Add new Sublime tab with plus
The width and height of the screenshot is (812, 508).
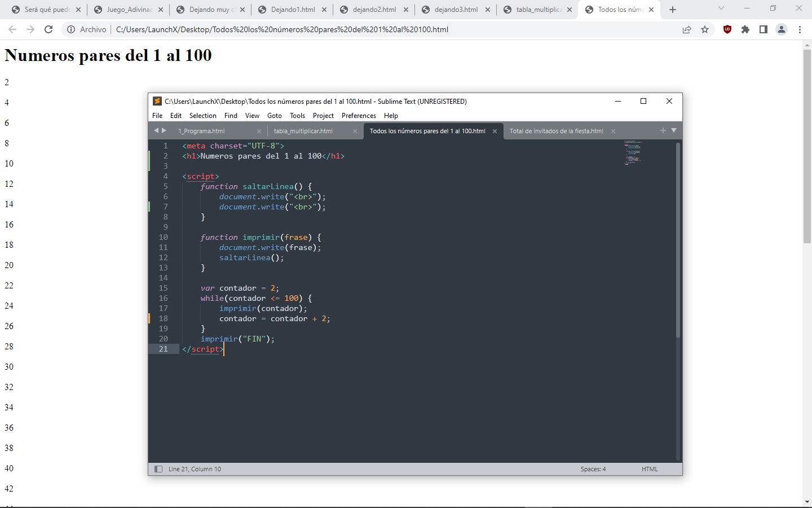(663, 130)
